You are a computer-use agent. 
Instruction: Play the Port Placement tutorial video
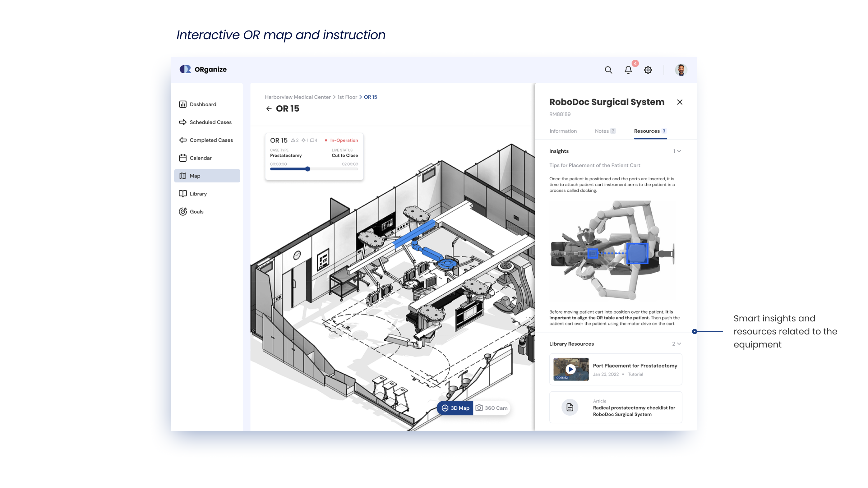(x=570, y=369)
